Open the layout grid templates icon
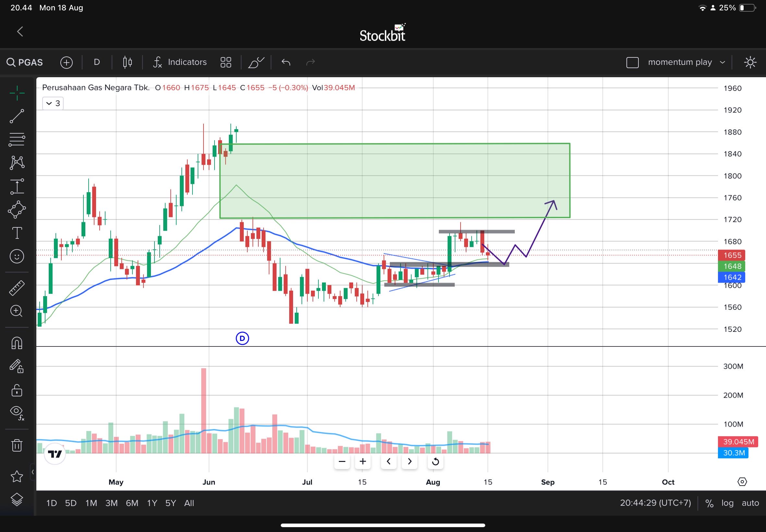The image size is (766, 532). (x=226, y=62)
